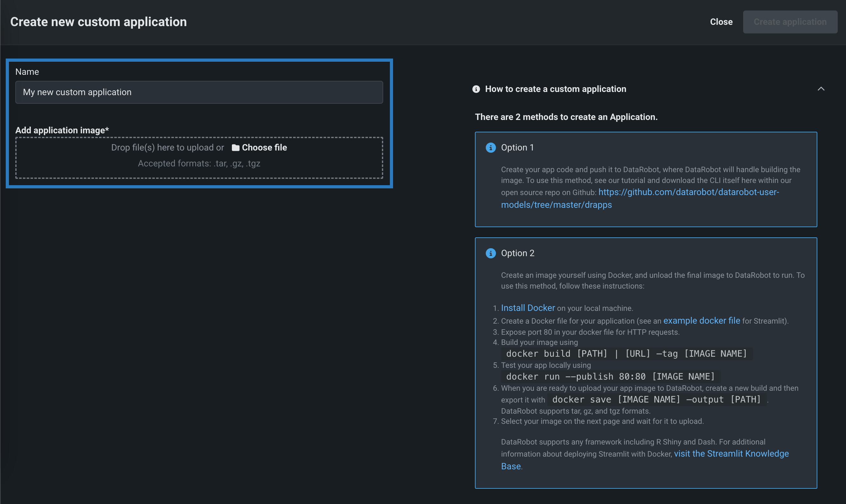Image resolution: width=846 pixels, height=504 pixels.
Task: Click the How to create a custom application heading
Action: point(556,89)
